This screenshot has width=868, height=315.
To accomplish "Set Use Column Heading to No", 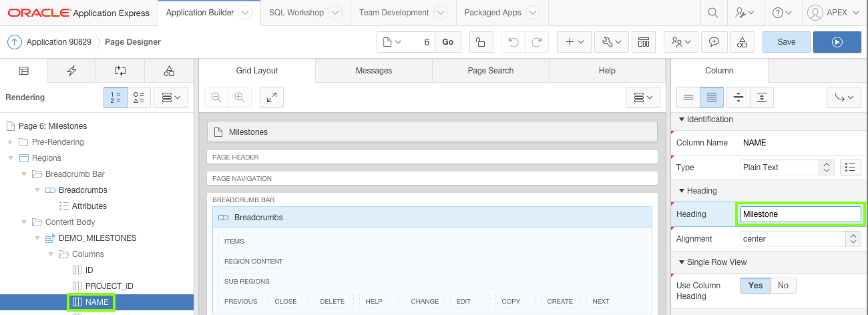I will [x=783, y=286].
